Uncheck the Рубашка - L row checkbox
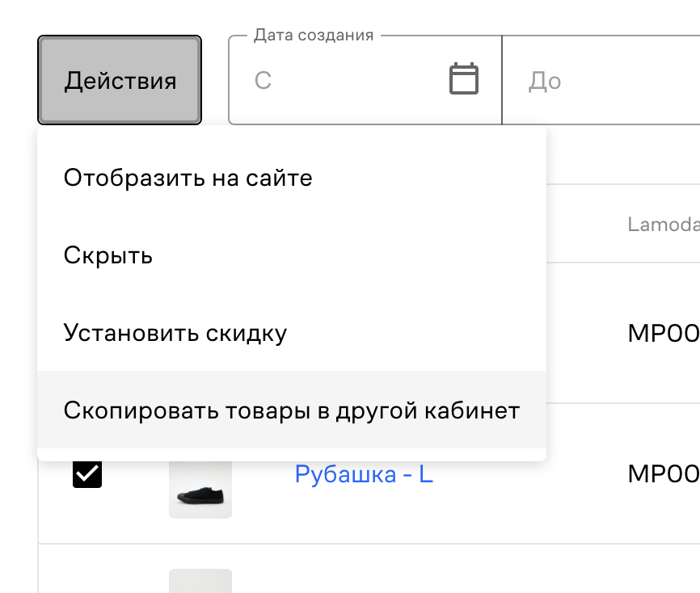The image size is (700, 593). [x=87, y=474]
